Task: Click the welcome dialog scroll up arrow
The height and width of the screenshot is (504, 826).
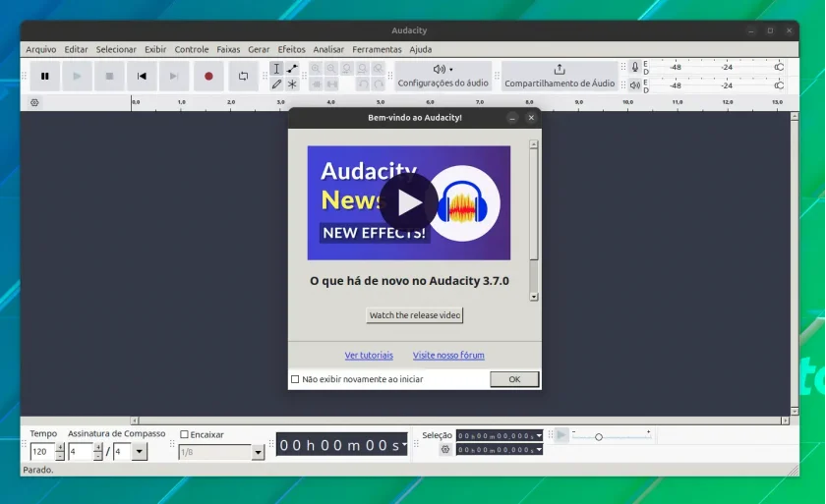Action: point(534,144)
